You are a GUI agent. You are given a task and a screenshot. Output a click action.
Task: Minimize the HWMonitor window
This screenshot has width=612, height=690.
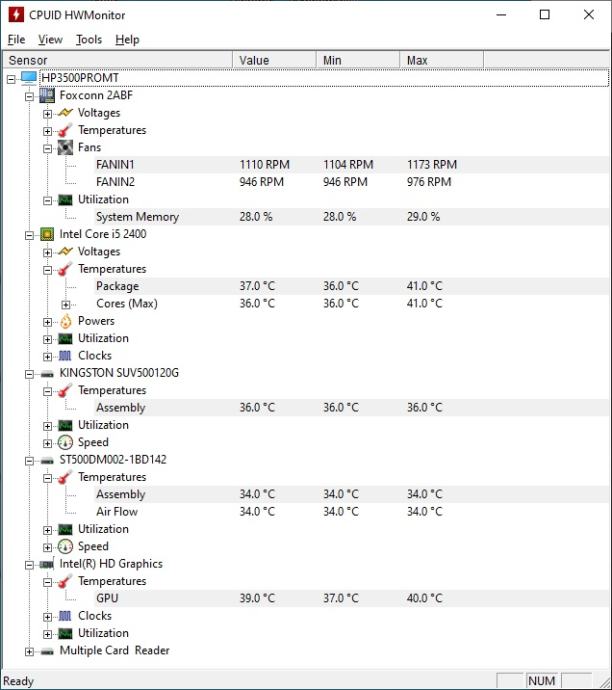point(501,15)
